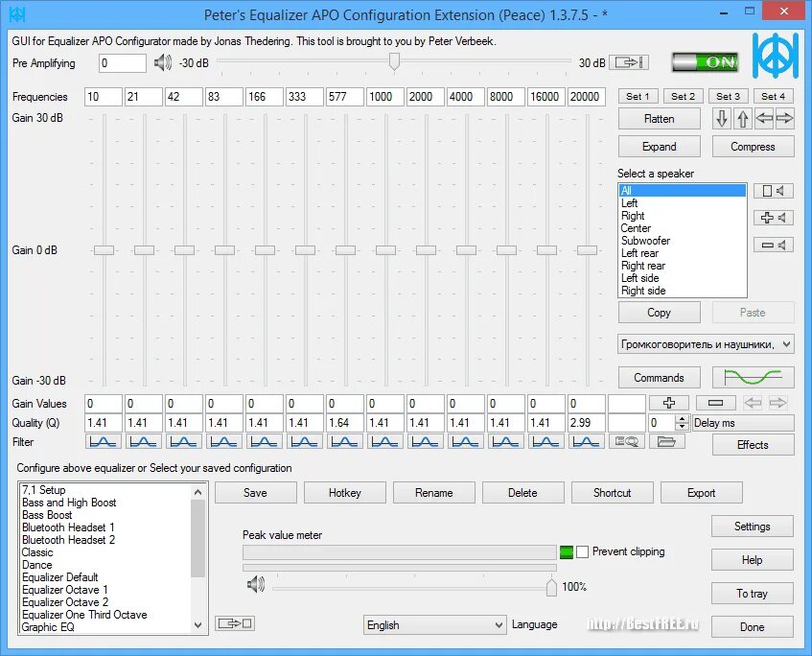Click the Pre Amplifying slider thumb
The width and height of the screenshot is (812, 656).
coord(394,60)
